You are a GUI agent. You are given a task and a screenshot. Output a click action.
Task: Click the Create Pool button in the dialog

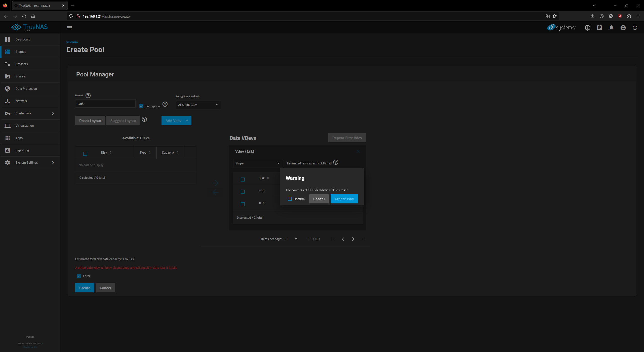click(x=344, y=199)
